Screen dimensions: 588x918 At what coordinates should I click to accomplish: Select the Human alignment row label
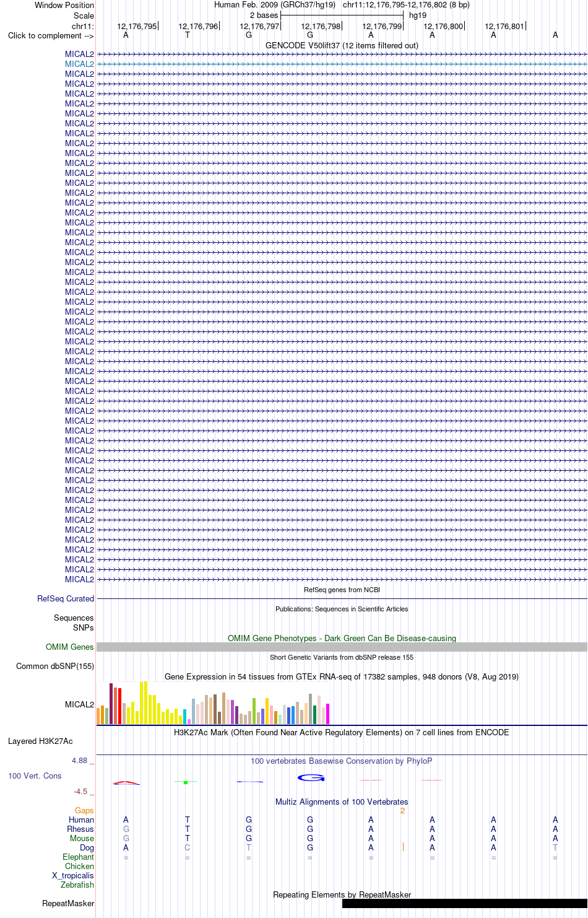pos(82,820)
